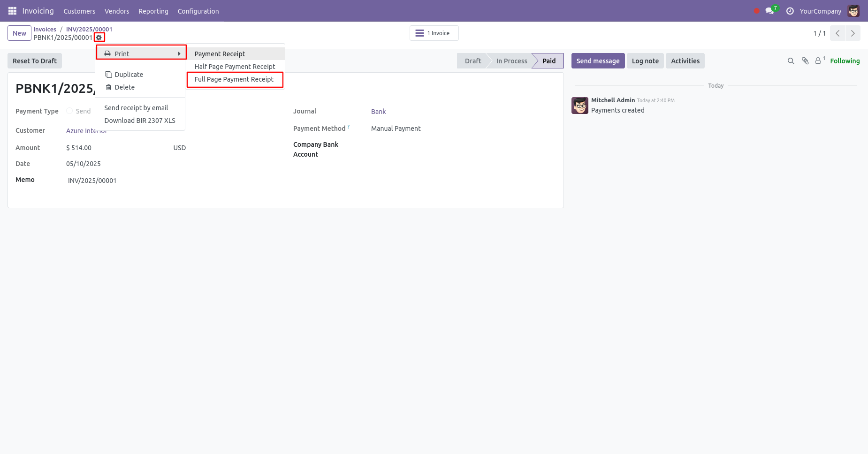Viewport: 868px width, 454px height.
Task: Click the USD currency value
Action: tap(180, 148)
